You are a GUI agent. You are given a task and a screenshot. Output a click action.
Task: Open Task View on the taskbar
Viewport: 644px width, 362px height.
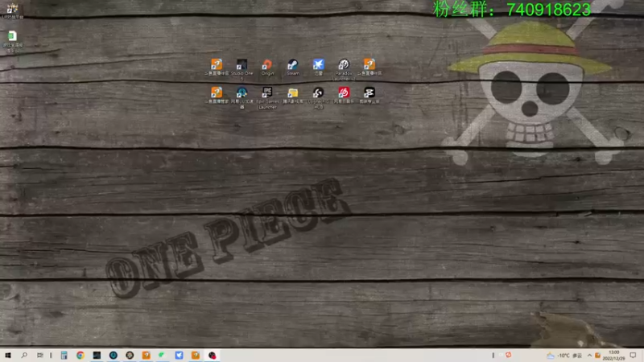(x=39, y=355)
